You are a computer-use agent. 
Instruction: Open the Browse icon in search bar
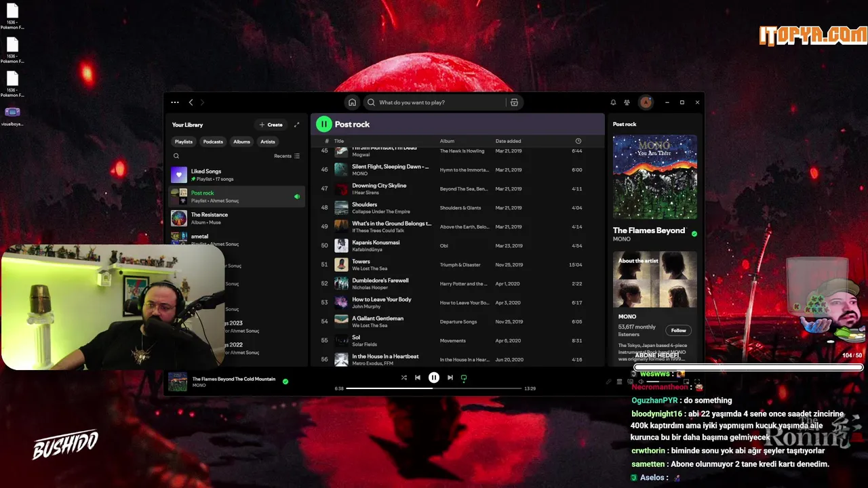click(514, 102)
